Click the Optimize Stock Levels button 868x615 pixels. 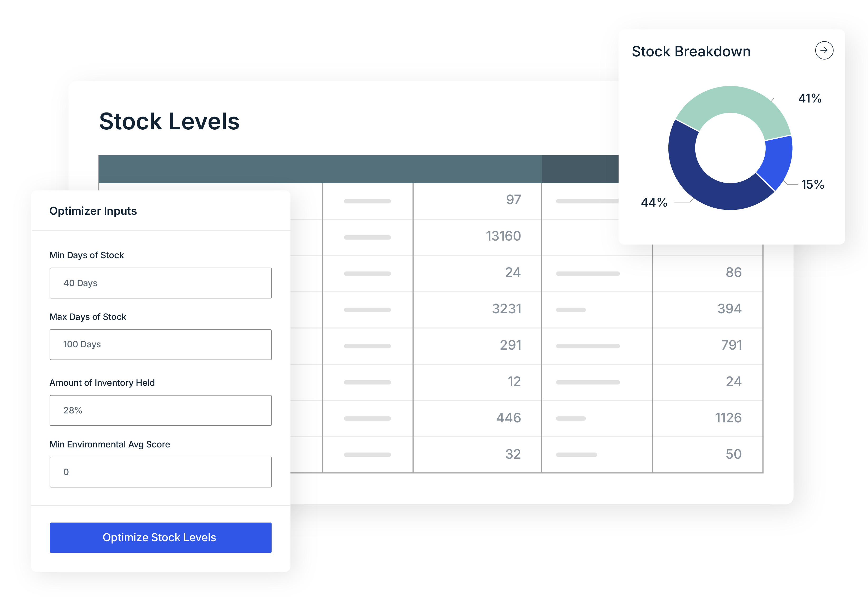pyautogui.click(x=160, y=537)
